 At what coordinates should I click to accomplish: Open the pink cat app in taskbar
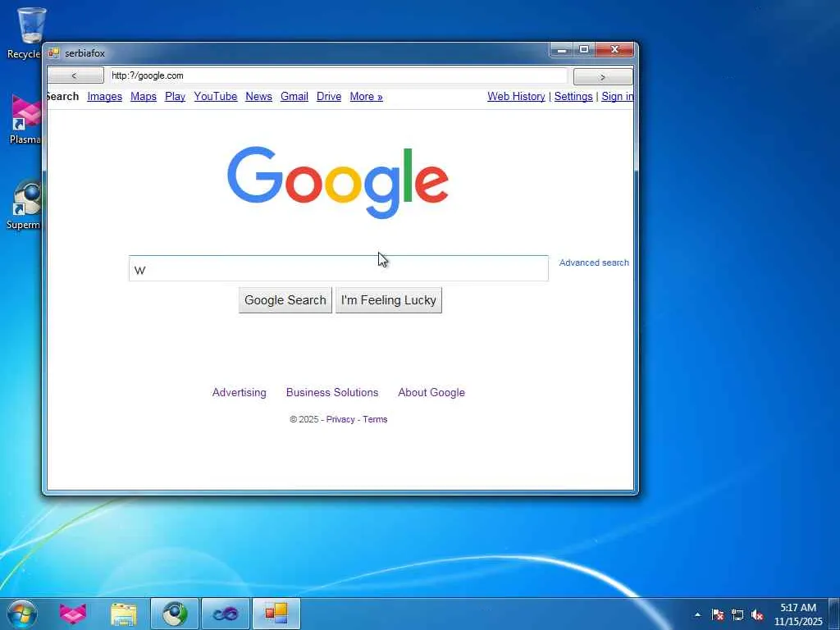click(73, 614)
